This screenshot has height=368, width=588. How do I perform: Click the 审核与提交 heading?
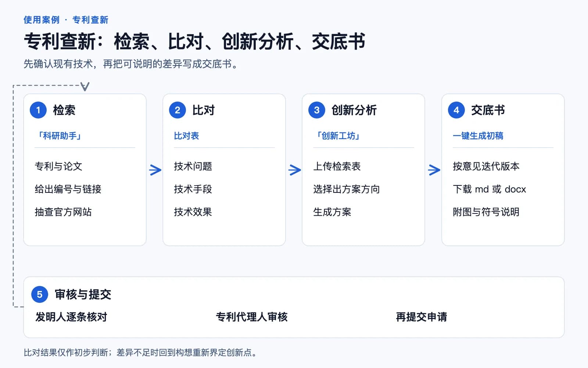[x=83, y=294]
